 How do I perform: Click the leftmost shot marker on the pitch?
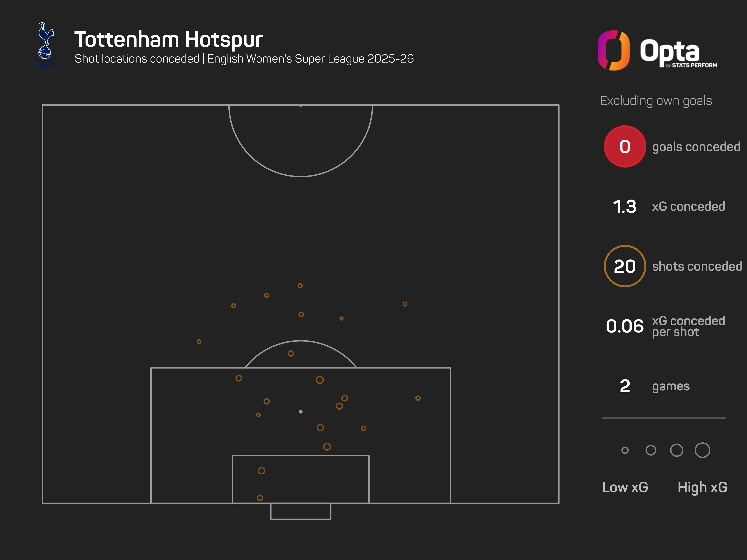pos(199,342)
